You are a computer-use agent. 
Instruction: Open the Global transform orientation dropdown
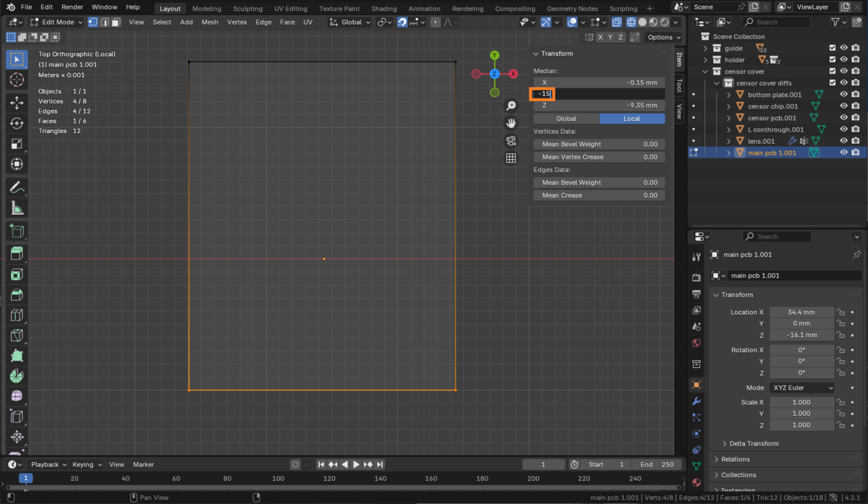[x=350, y=22]
